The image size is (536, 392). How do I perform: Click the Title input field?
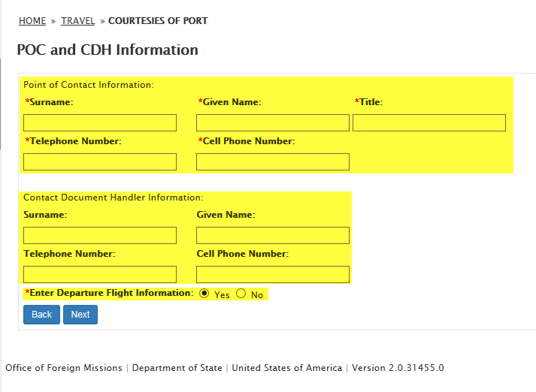coord(429,123)
